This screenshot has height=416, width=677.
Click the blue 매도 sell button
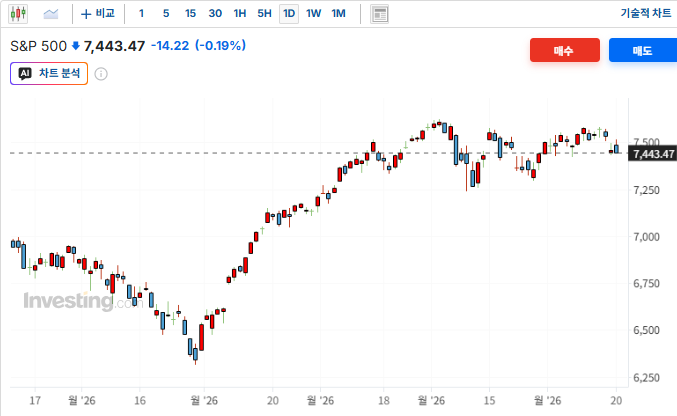coord(643,50)
